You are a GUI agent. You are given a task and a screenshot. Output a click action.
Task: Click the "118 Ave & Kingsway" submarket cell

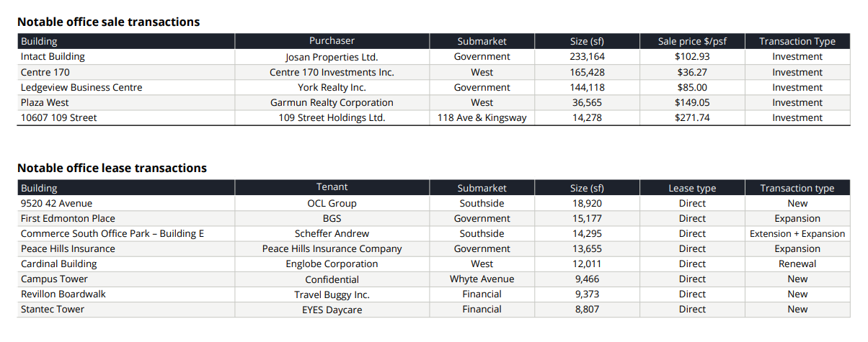click(482, 118)
